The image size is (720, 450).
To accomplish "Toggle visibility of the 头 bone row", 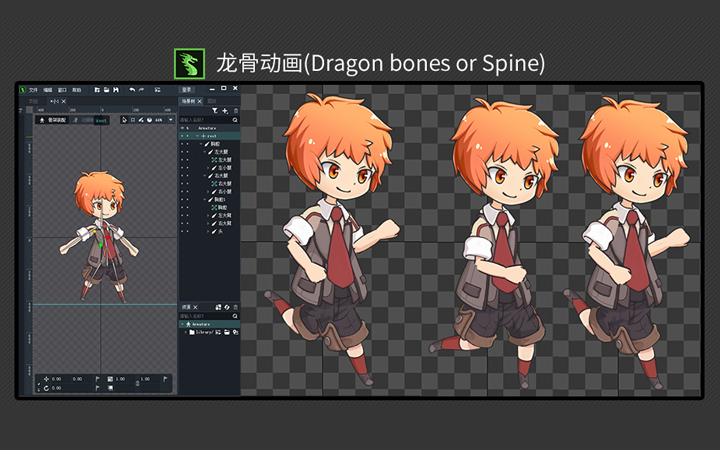I will [183, 231].
